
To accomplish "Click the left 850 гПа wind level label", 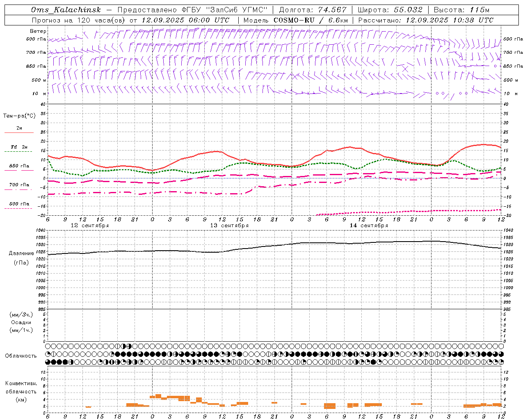I will tap(36, 66).
